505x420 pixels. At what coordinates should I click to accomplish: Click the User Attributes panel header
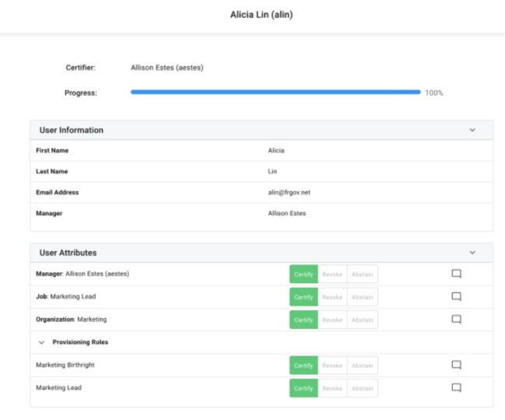(68, 253)
